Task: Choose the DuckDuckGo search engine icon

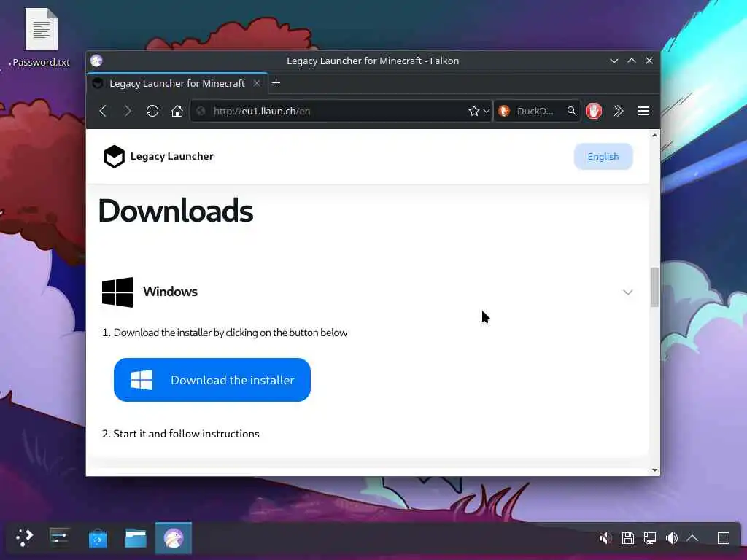Action: point(504,111)
